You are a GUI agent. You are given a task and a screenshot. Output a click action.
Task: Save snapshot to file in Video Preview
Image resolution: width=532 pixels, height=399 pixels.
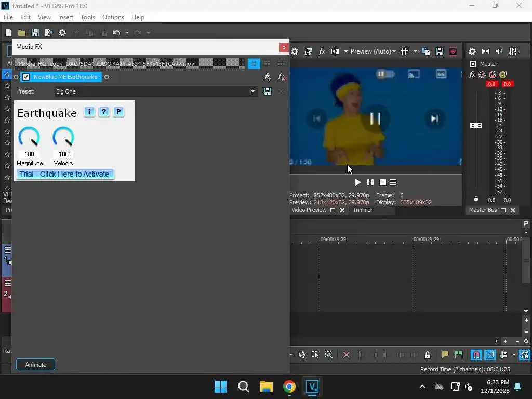440,51
